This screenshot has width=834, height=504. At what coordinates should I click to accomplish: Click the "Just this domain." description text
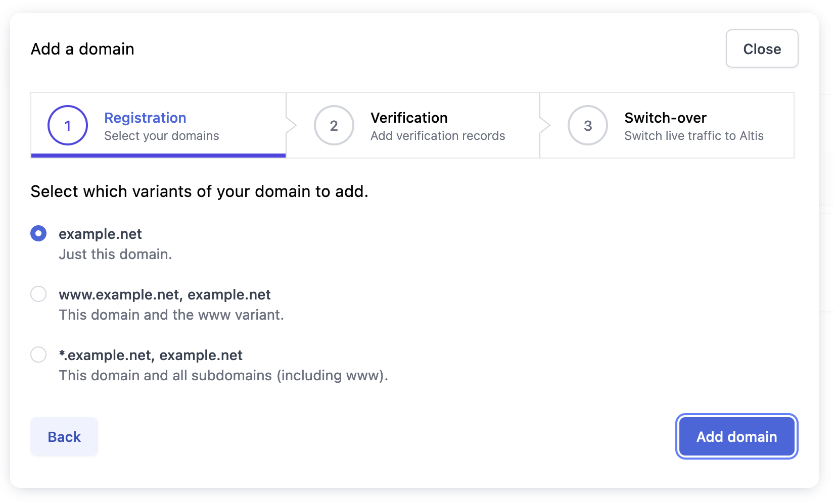coord(115,254)
